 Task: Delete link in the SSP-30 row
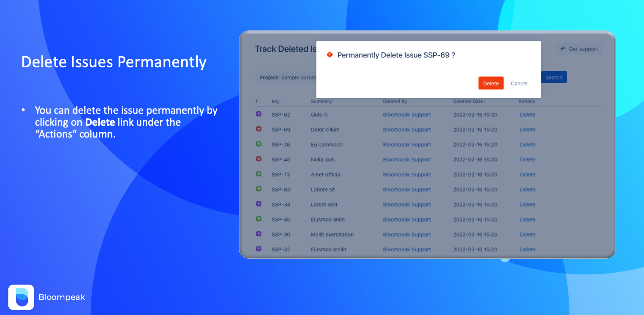pos(527,234)
